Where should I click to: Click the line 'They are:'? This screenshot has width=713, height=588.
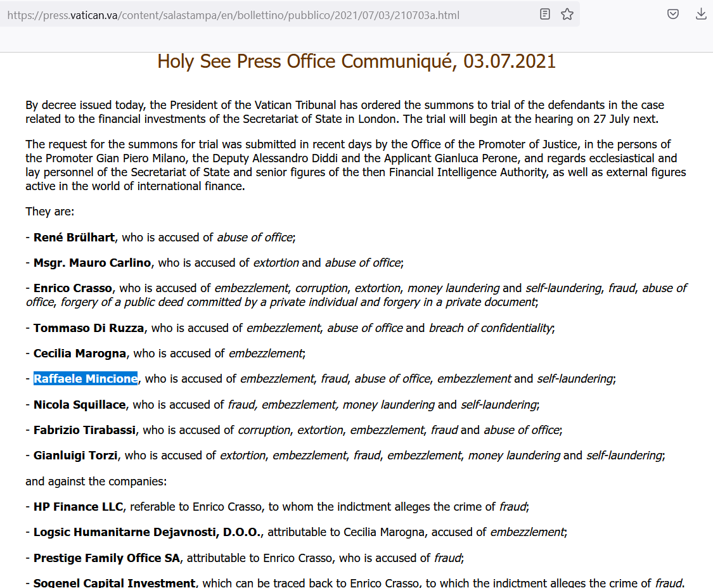point(49,212)
